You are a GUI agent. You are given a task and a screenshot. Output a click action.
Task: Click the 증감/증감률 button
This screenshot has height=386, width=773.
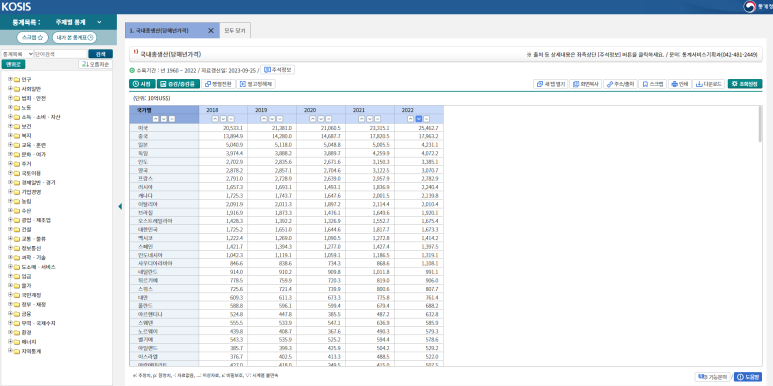[178, 84]
